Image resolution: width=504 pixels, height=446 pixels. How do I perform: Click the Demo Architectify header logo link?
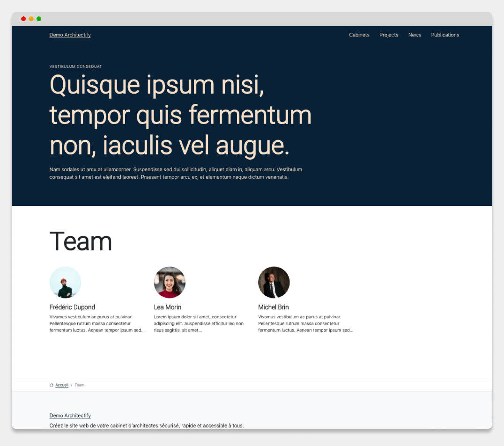click(70, 35)
